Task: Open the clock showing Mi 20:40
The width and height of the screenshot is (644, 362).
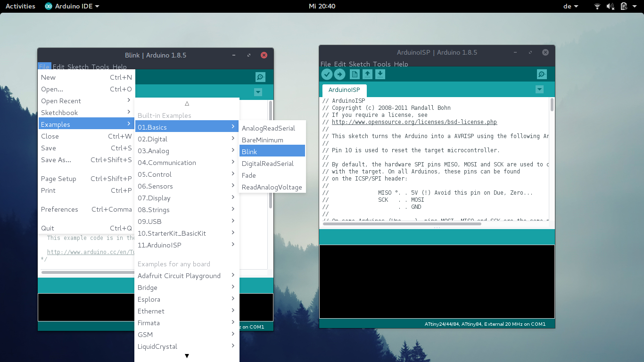Action: pos(322,6)
